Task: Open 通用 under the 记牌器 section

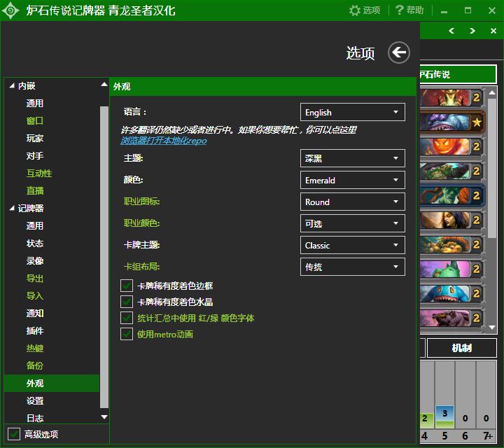Action: (35, 226)
